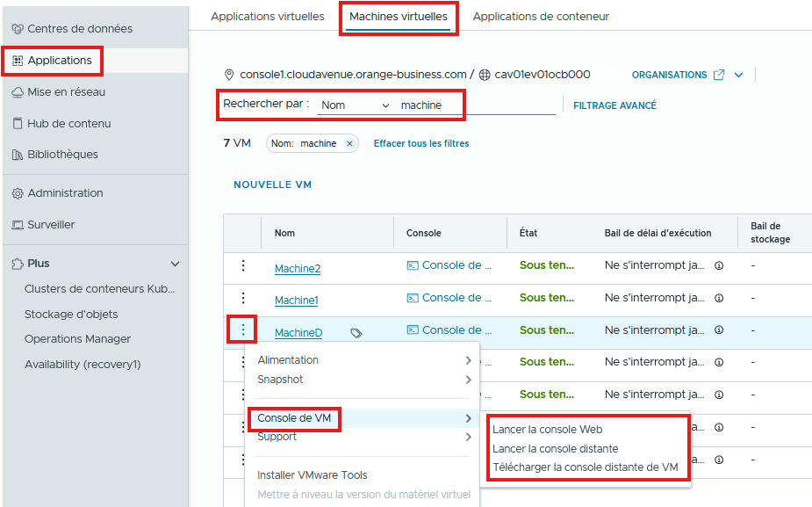Open the Console de VM icon for Machine1
Screen dimensions: 812x507
[x=413, y=298]
